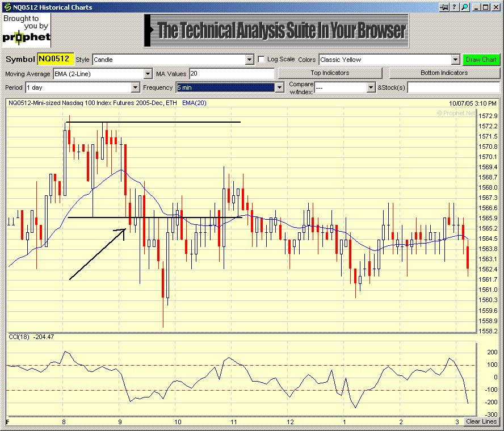Image resolution: width=504 pixels, height=431 pixels.
Task: Click the 8 hour marker on time axis
Action: [x=64, y=422]
